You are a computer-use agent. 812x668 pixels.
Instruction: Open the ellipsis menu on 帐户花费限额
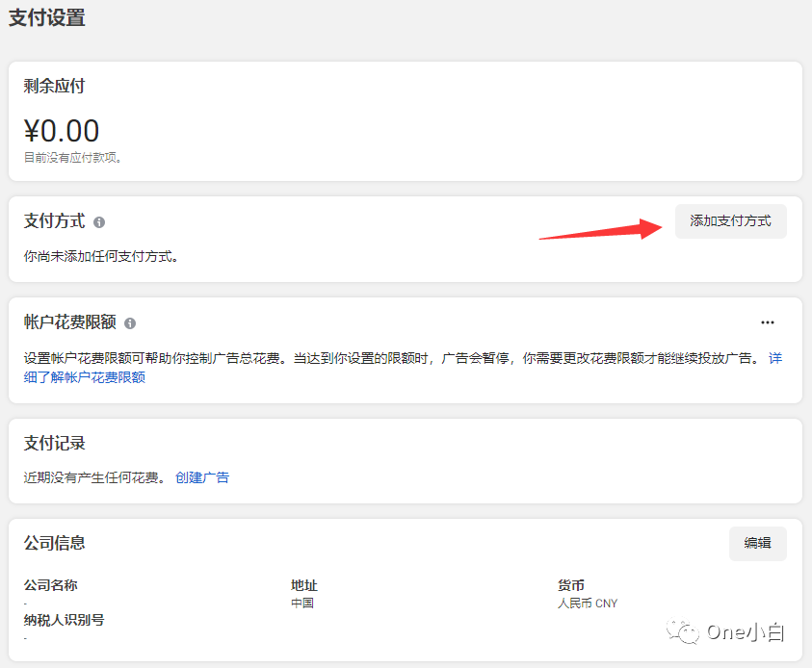point(768,321)
